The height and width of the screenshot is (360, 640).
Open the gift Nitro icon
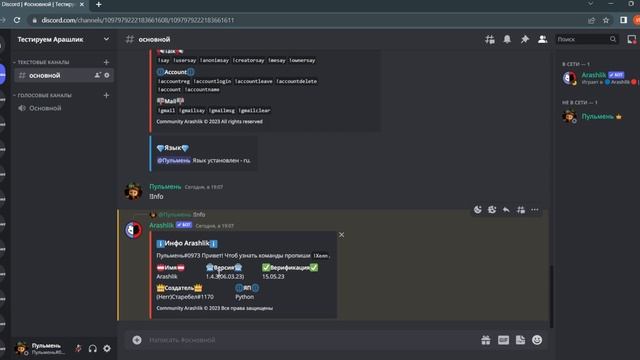(486, 340)
